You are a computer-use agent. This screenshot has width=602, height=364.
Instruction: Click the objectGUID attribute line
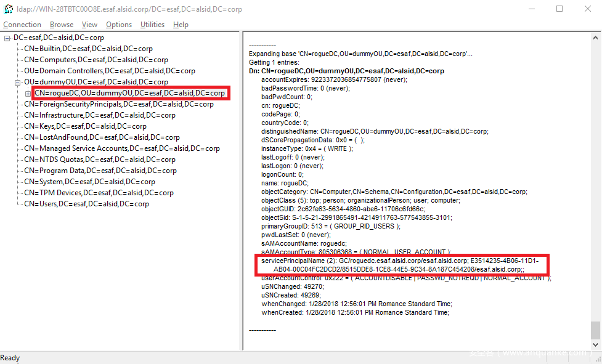click(x=343, y=209)
